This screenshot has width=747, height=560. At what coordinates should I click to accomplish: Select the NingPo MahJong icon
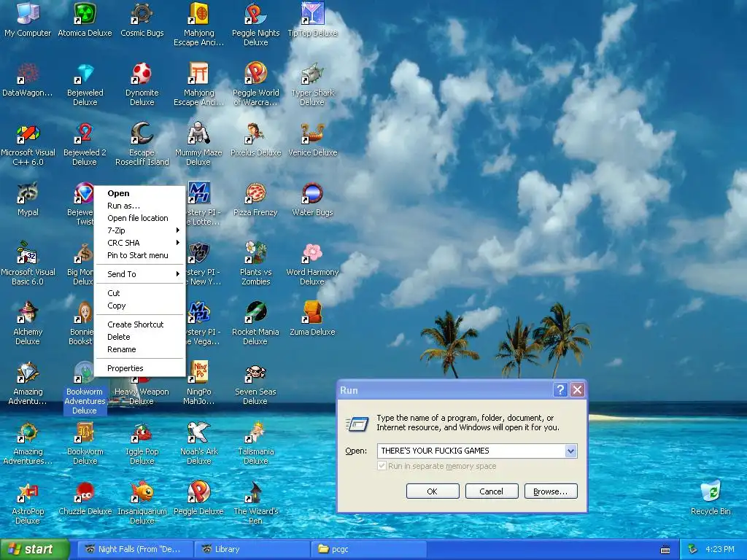(x=198, y=373)
